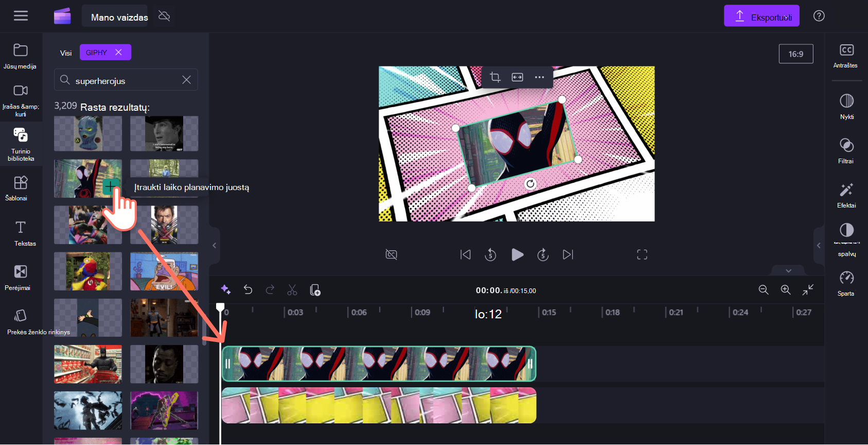
Task: Select the Visi filter tab
Action: tap(66, 53)
